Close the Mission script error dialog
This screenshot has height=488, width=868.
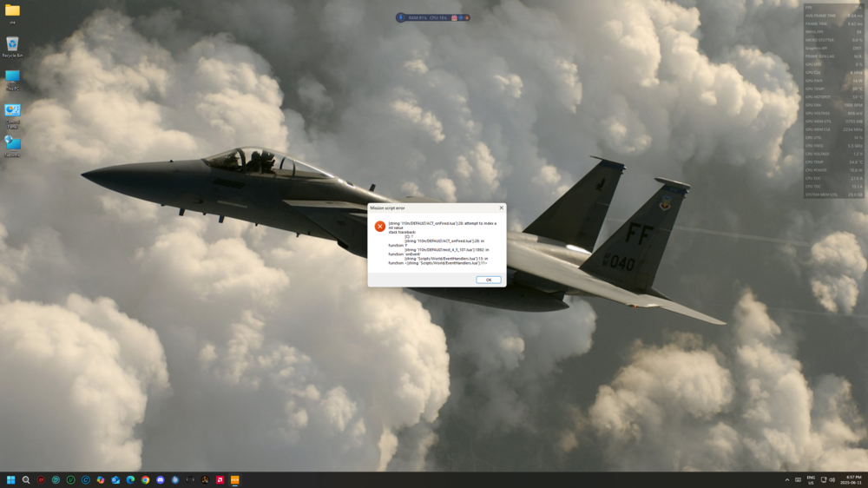click(502, 208)
